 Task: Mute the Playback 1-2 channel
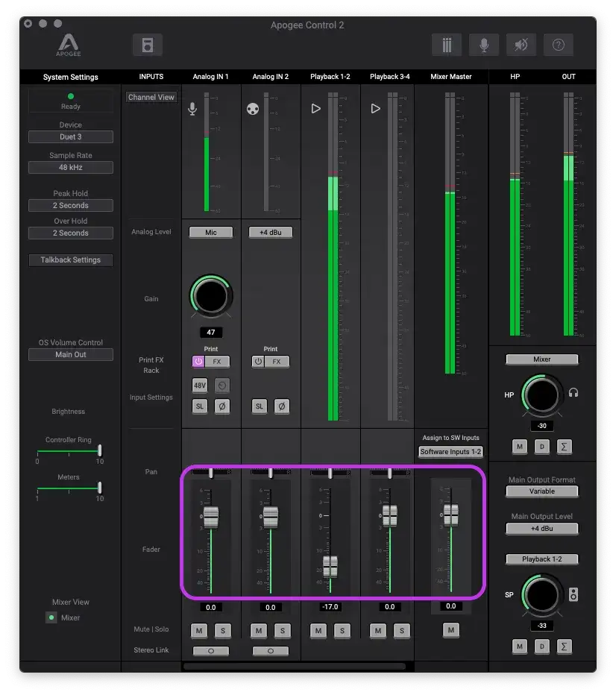318,630
